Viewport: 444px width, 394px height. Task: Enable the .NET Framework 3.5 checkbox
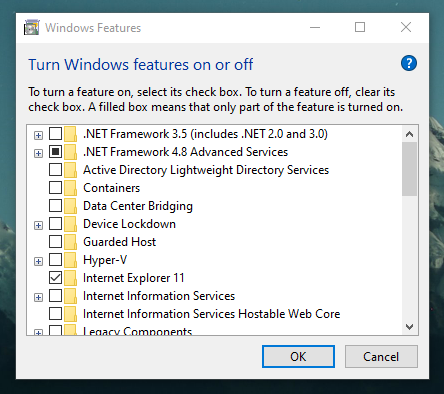[x=55, y=134]
